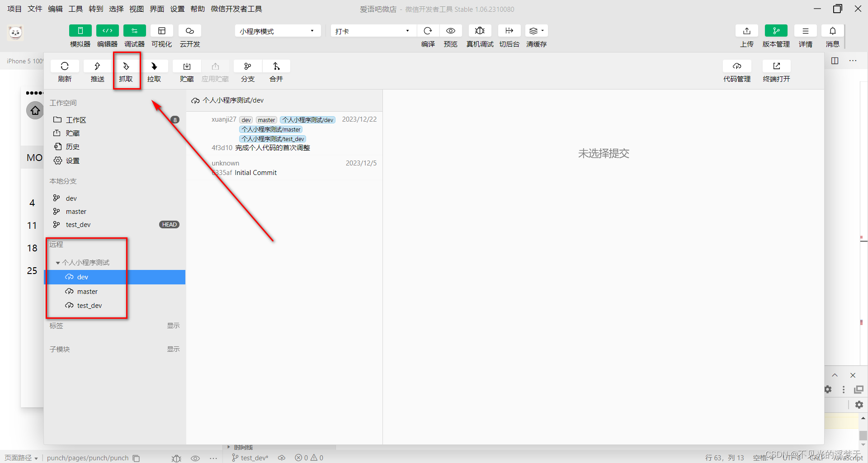This screenshot has height=463, width=868.
Task: Open the three-dot more options menu
Action: click(853, 61)
